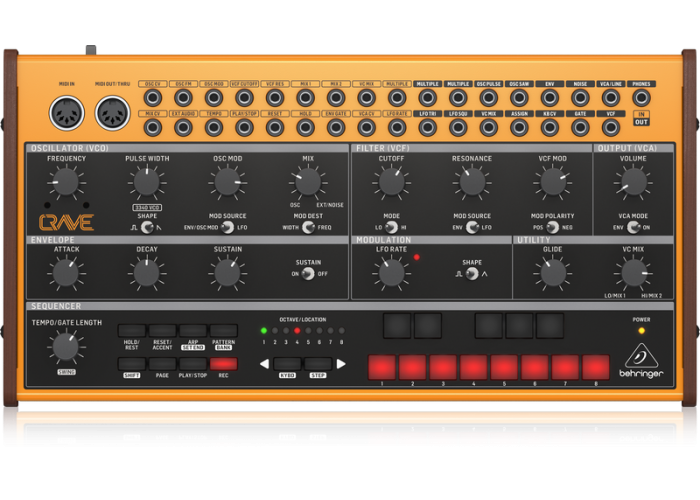700x500 pixels.
Task: Click the PULSE WIDTH knob
Action: (147, 182)
